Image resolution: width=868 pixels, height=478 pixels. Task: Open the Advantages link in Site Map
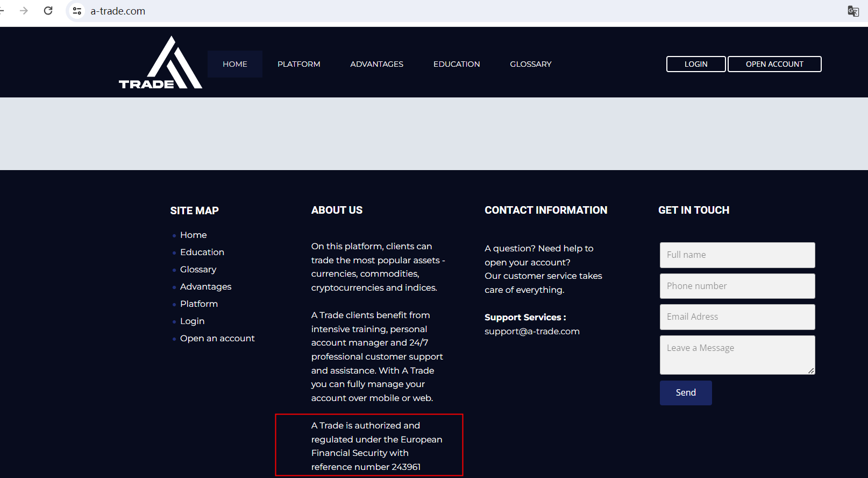coord(206,287)
